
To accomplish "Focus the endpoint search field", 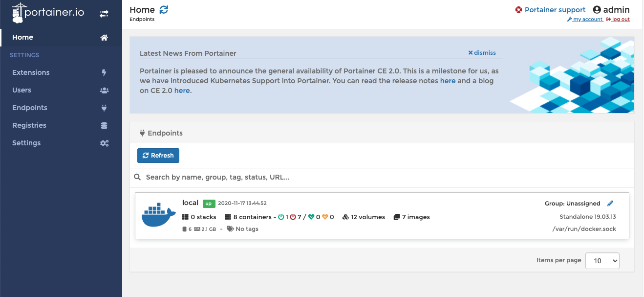I will [x=382, y=177].
